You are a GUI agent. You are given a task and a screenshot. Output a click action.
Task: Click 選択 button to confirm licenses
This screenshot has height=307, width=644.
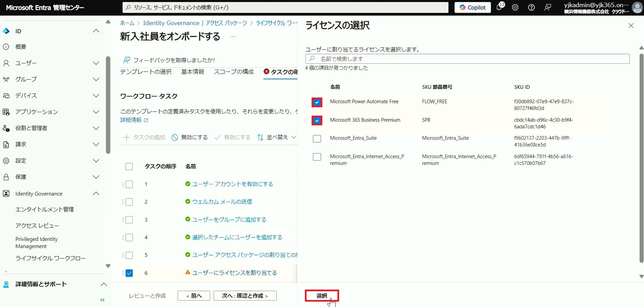click(x=322, y=296)
